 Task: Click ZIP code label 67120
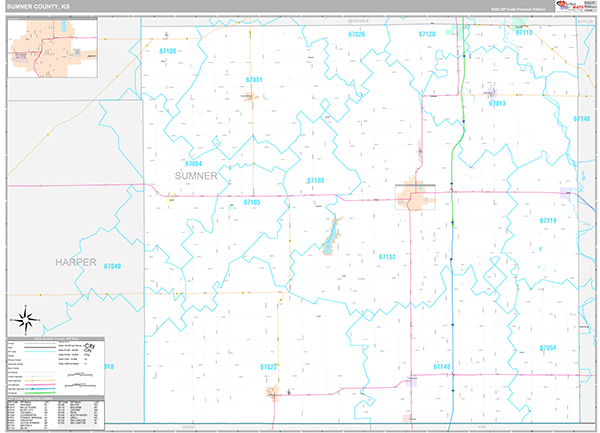(x=427, y=34)
